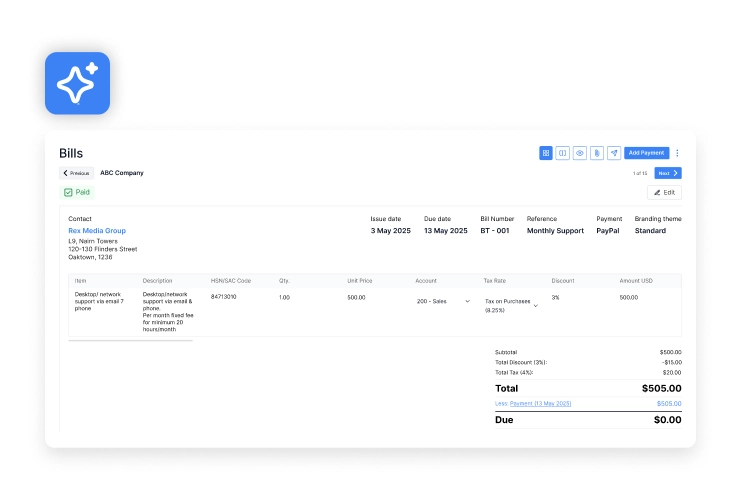Image resolution: width=740 pixels, height=500 pixels.
Task: Expand the 200 - Sales account dropdown
Action: click(x=467, y=301)
